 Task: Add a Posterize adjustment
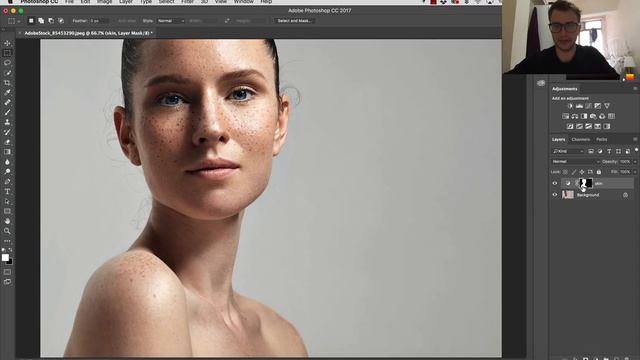tap(579, 127)
